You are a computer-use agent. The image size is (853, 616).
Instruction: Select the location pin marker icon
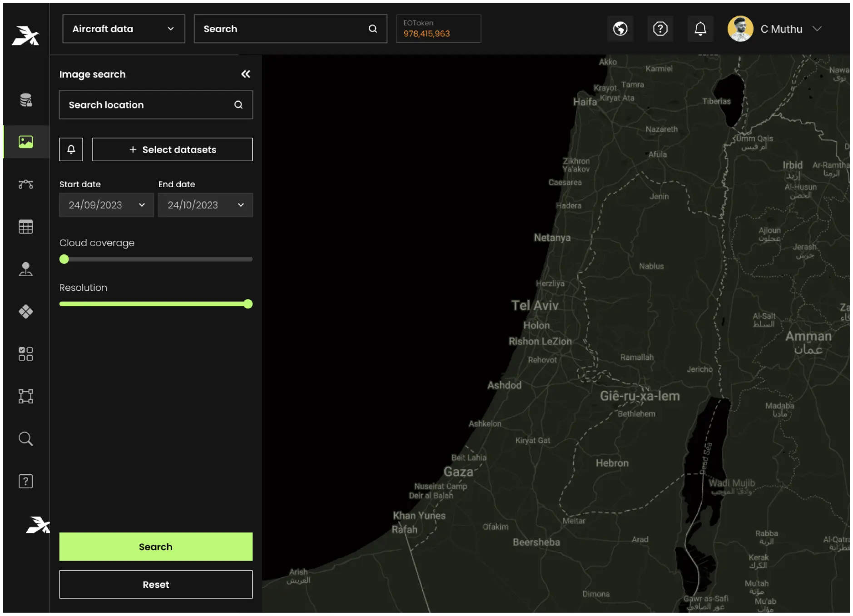point(26,269)
